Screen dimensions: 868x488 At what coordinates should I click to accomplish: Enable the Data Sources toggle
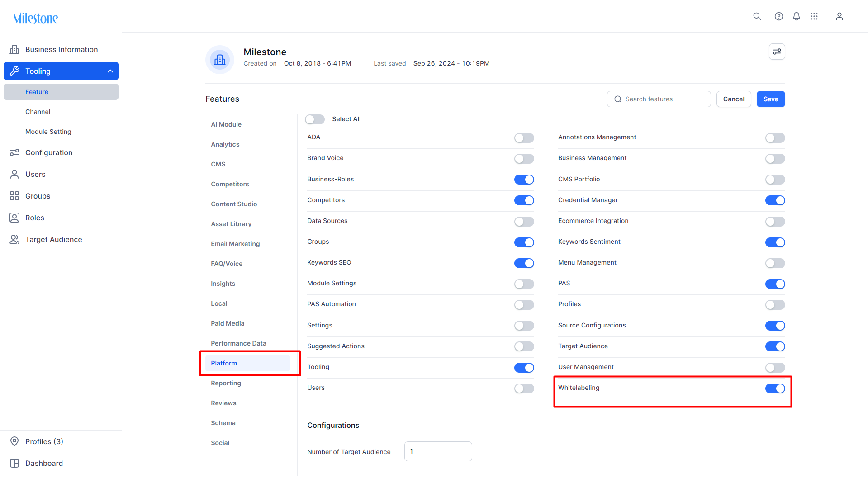(524, 221)
